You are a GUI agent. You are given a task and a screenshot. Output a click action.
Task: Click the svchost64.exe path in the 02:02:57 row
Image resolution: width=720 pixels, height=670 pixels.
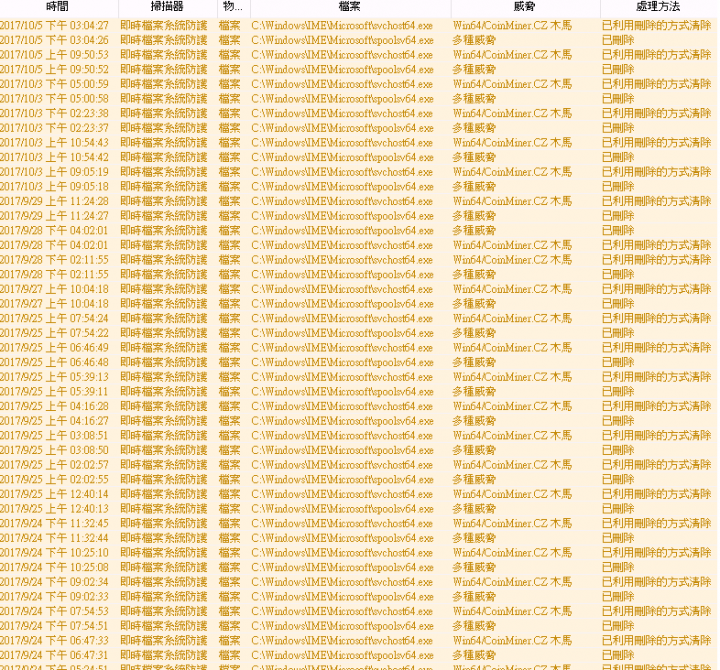click(343, 465)
